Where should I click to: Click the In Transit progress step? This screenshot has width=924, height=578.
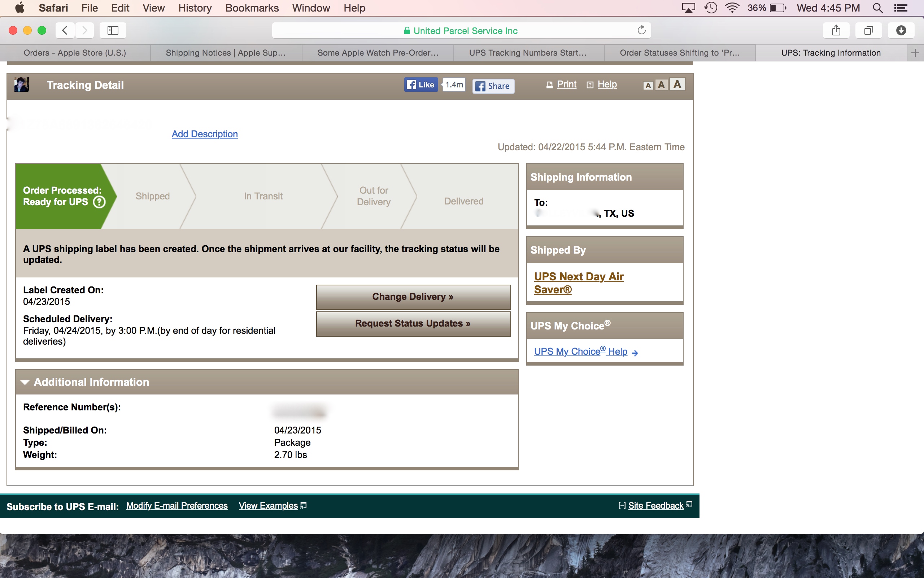pos(263,196)
